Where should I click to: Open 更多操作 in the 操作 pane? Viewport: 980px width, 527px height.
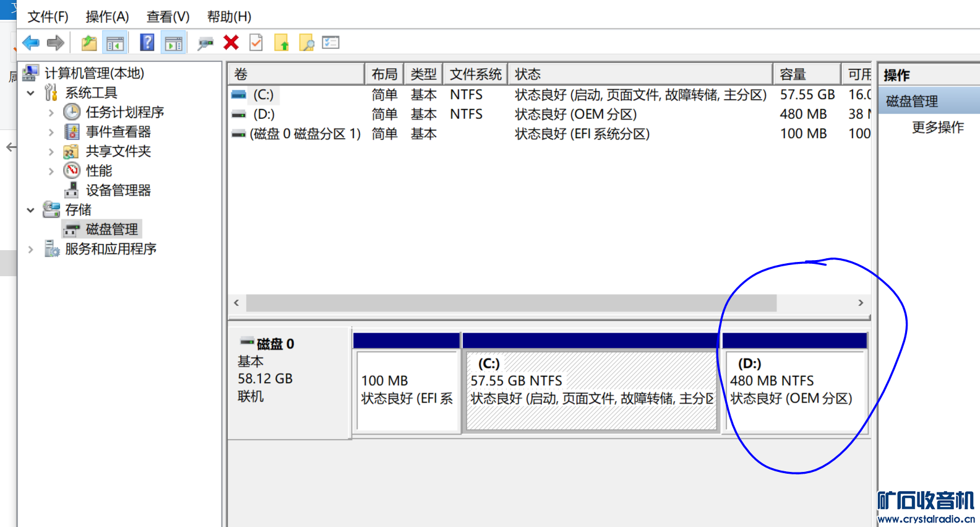point(938,128)
